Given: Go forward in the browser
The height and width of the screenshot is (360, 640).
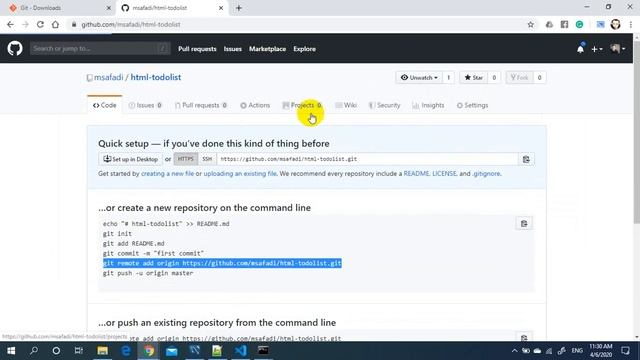Looking at the screenshot, I should pos(25,24).
